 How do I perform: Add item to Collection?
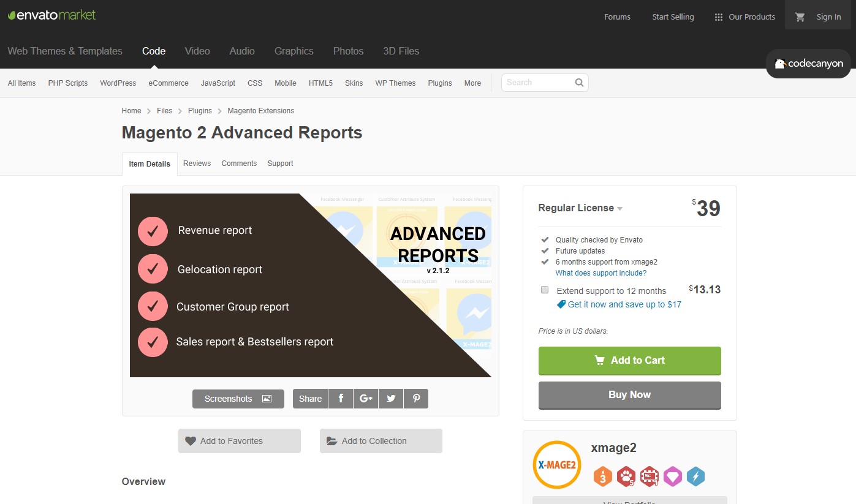(381, 441)
